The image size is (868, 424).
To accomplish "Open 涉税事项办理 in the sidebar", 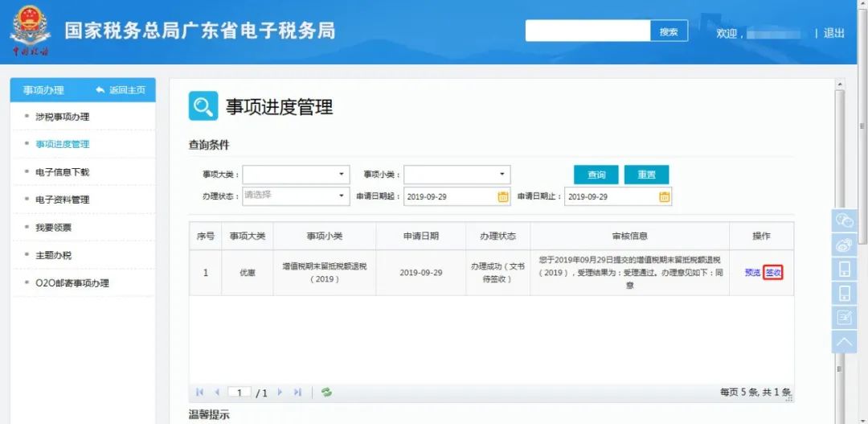I will click(x=62, y=117).
